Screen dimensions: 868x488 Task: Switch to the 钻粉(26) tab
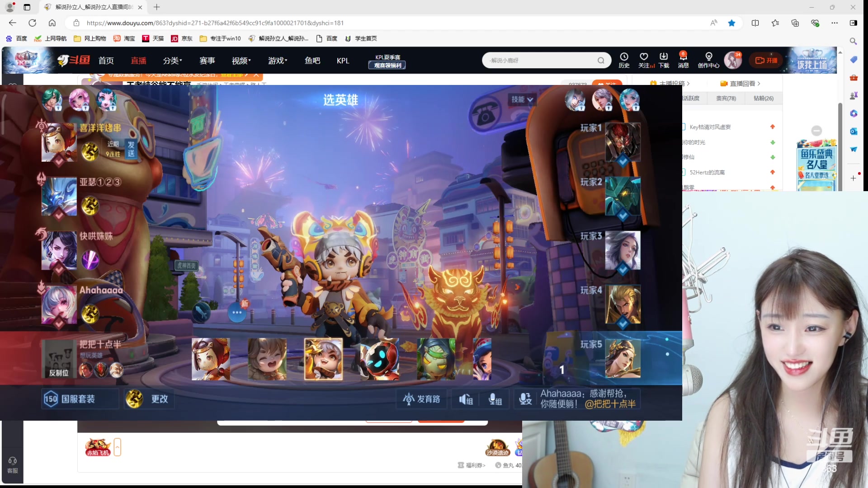point(764,98)
